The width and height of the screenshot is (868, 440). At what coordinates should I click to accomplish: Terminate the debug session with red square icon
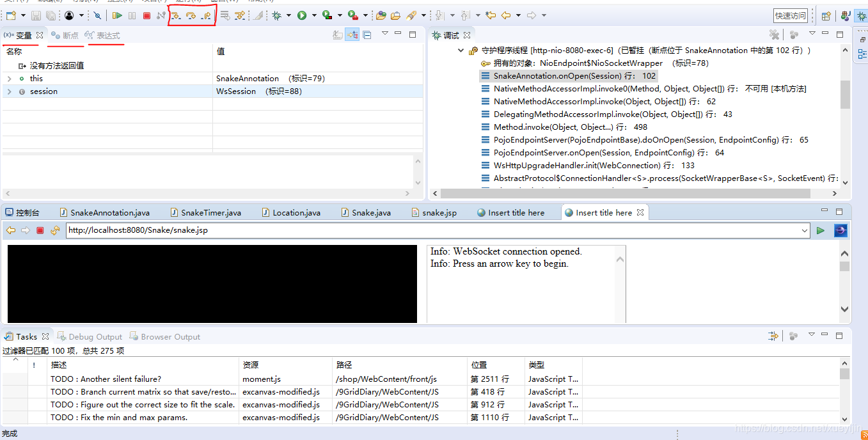pyautogui.click(x=147, y=15)
